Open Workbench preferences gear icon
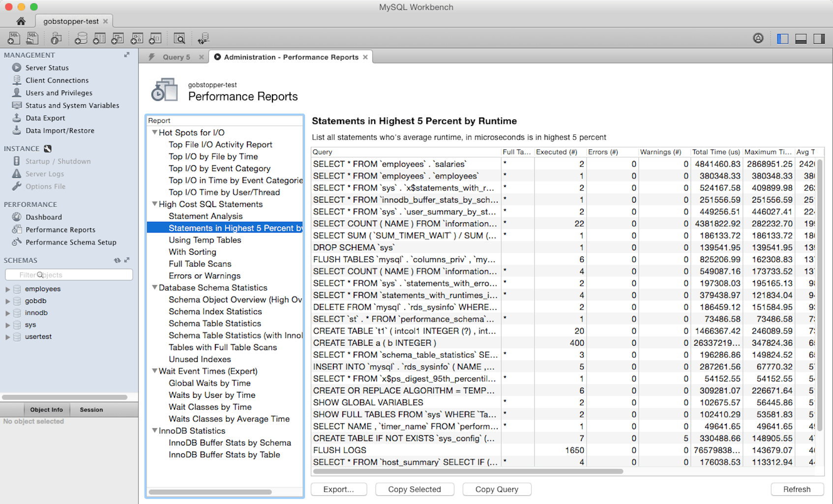Viewport: 833px width, 504px height. coord(758,38)
